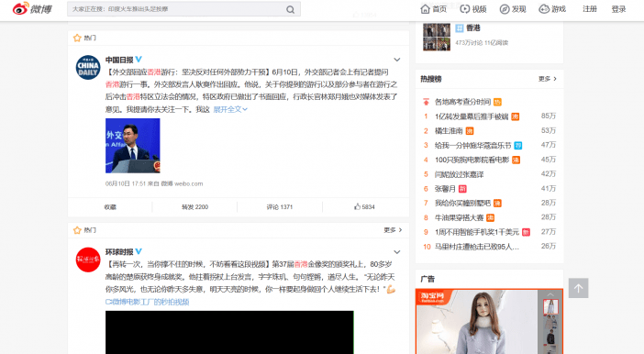Viewport: 644px width, 354px height.
Task: Like the post with 5834 thumbs-up
Action: pyautogui.click(x=364, y=206)
